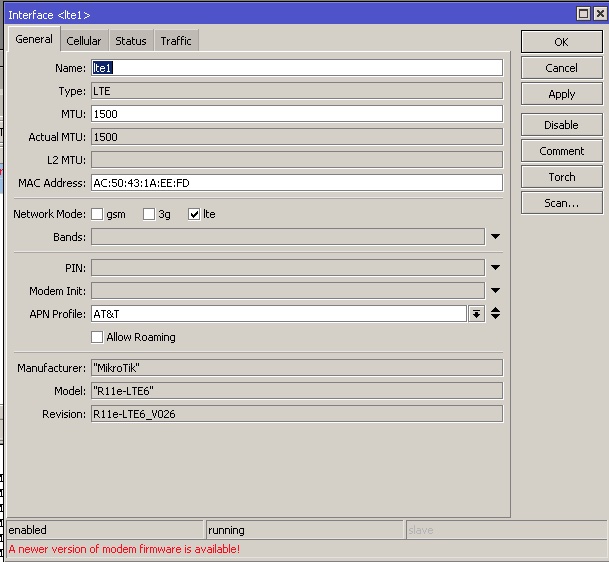
Task: Click the Cancel button
Action: click(562, 68)
